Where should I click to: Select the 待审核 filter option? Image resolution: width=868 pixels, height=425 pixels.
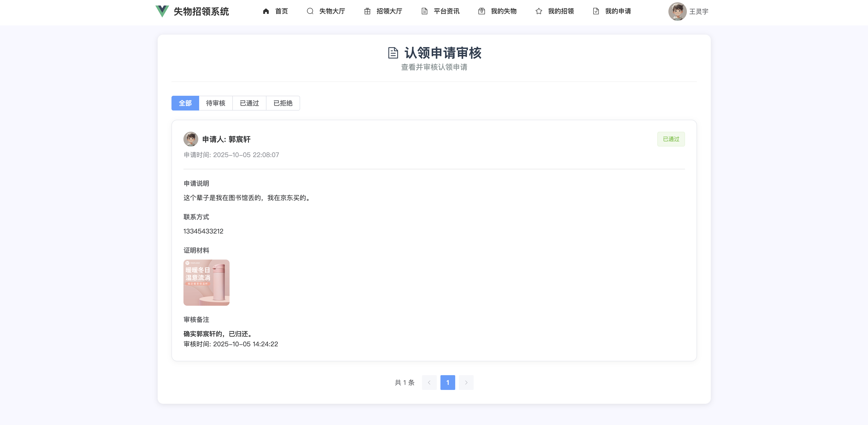[x=216, y=103]
